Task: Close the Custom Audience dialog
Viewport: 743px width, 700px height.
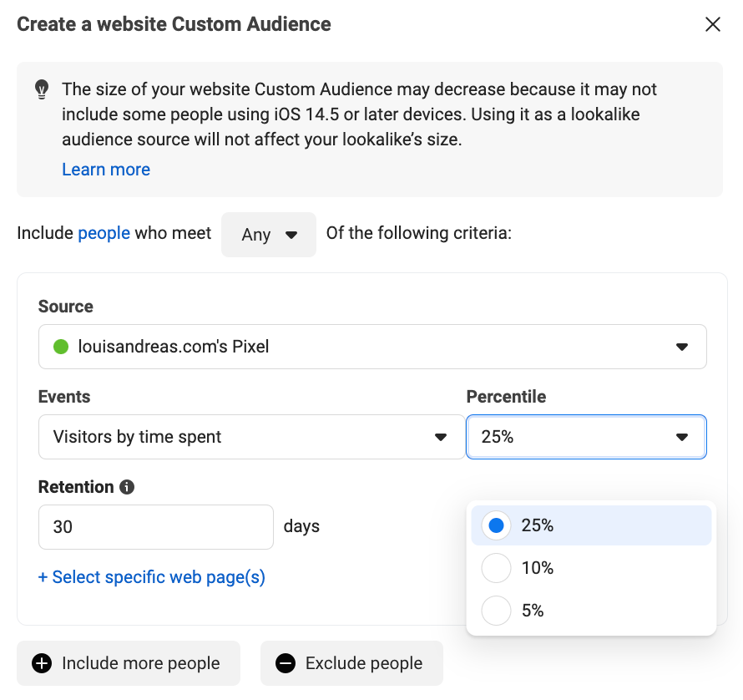Action: [712, 24]
